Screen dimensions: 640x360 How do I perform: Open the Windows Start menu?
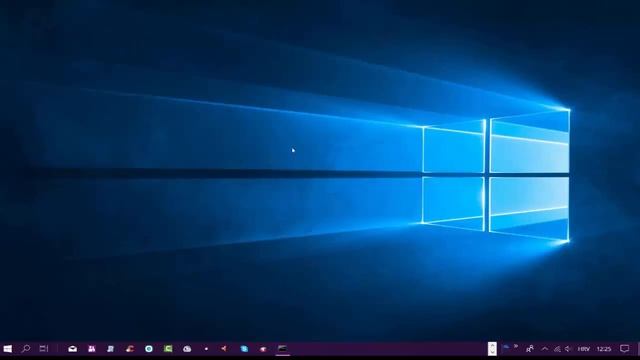click(x=7, y=349)
